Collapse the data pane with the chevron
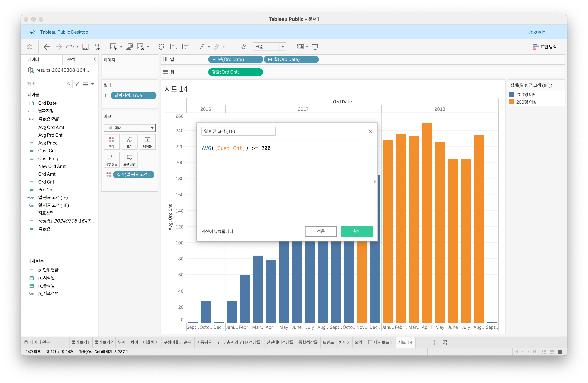Screen dimensions: 588x383 pyautogui.click(x=95, y=59)
